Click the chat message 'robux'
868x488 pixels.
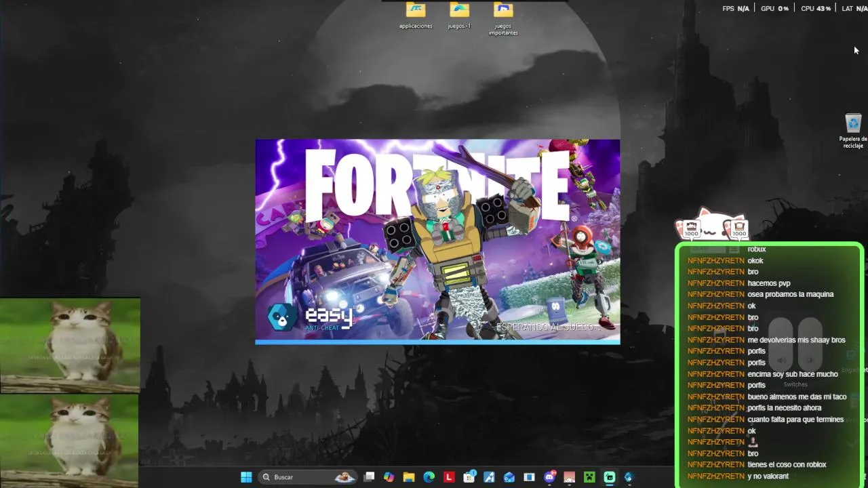[757, 249]
